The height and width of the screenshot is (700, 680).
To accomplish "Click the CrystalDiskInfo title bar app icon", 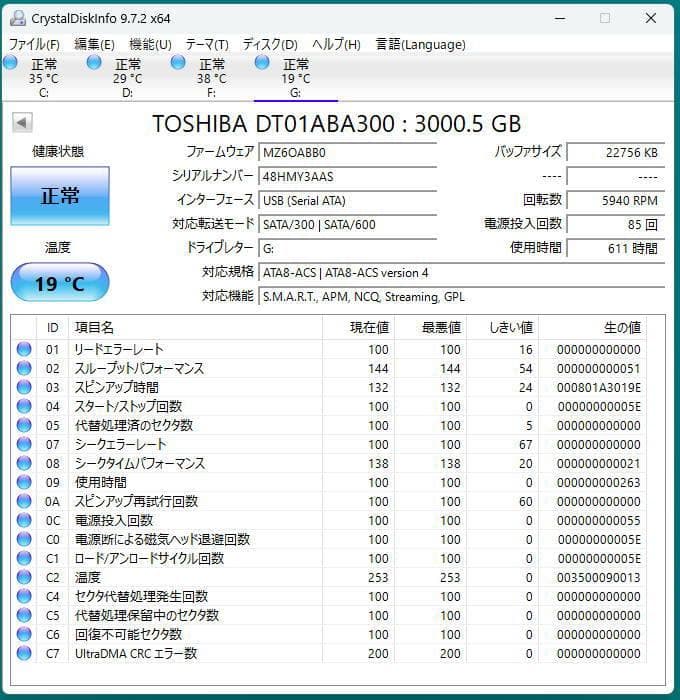I will coord(18,18).
